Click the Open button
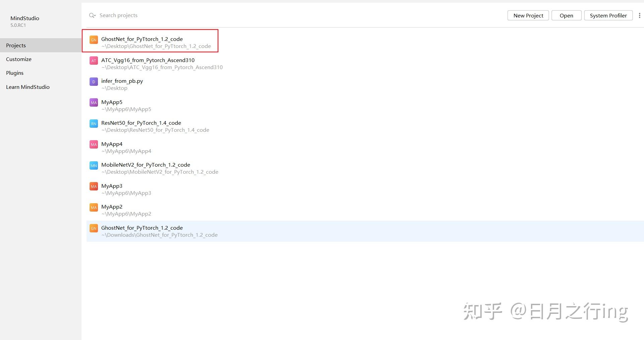The image size is (644, 340). pos(566,15)
